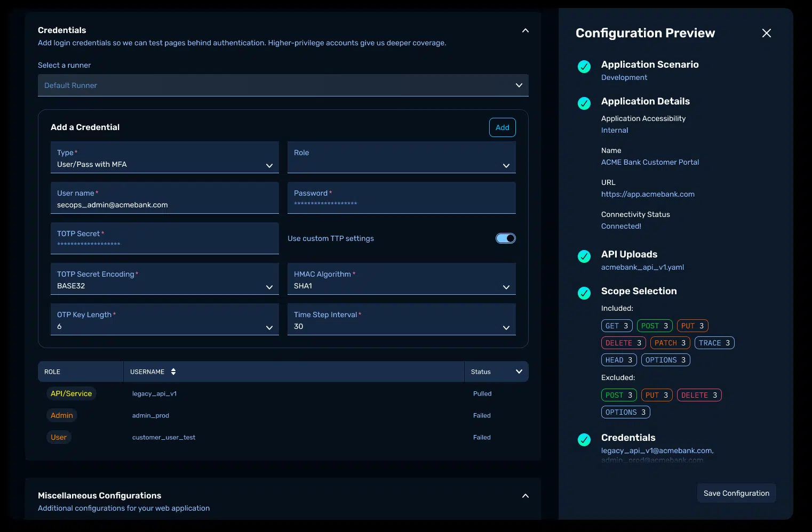Click the API Uploads checkmark icon

click(584, 256)
